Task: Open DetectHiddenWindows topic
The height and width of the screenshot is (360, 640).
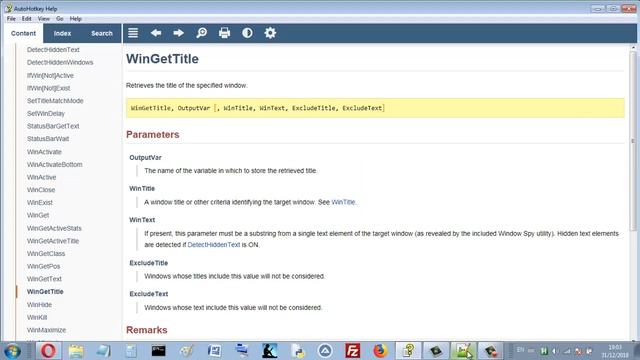Action: (60, 62)
